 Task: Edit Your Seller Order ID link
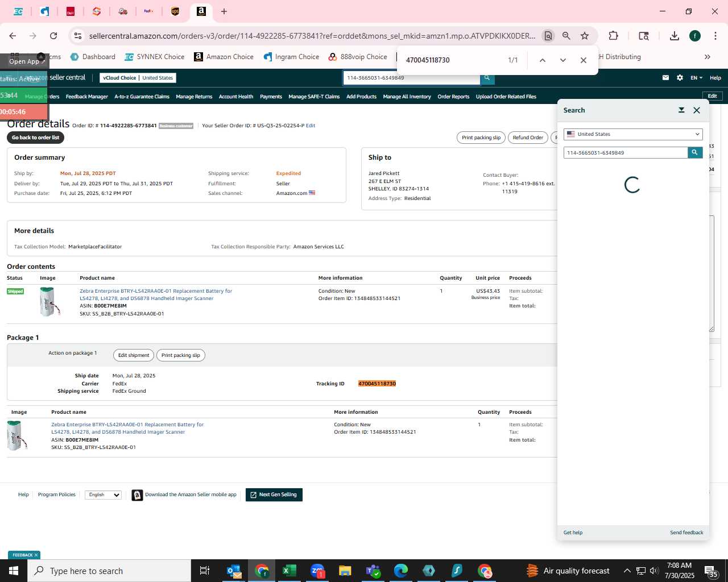point(311,126)
